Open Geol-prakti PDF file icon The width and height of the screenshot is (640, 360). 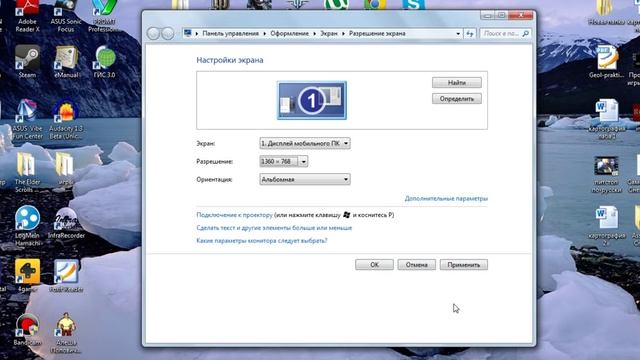click(607, 61)
